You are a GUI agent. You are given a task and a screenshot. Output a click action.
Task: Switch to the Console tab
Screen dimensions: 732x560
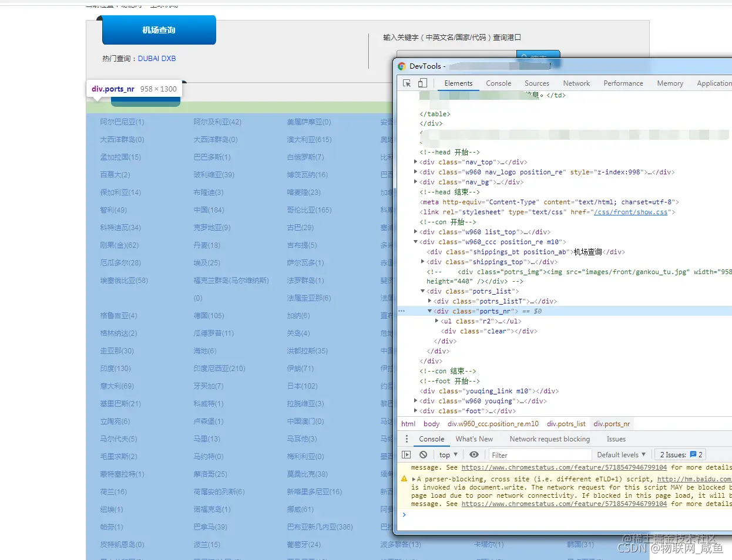point(499,83)
